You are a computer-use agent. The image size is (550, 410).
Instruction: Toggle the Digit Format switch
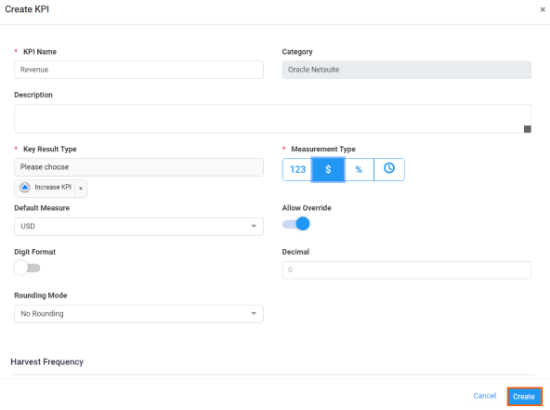pos(27,268)
